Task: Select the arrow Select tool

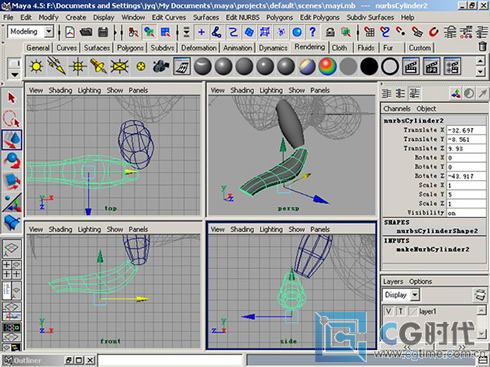Action: 12,98
